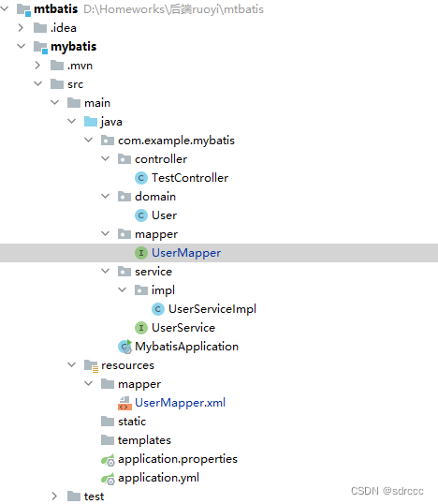This screenshot has height=504, width=438.
Task: Select the project path D:\Homeworks text
Action: point(173,9)
